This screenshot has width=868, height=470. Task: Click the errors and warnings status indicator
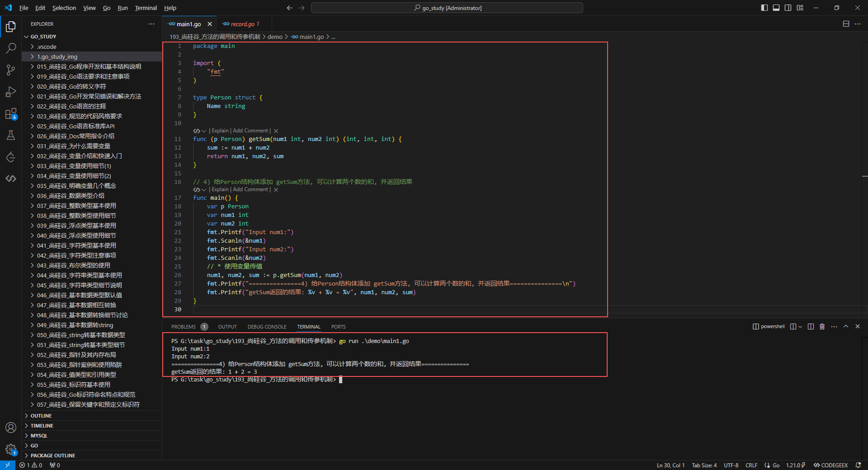click(31, 465)
